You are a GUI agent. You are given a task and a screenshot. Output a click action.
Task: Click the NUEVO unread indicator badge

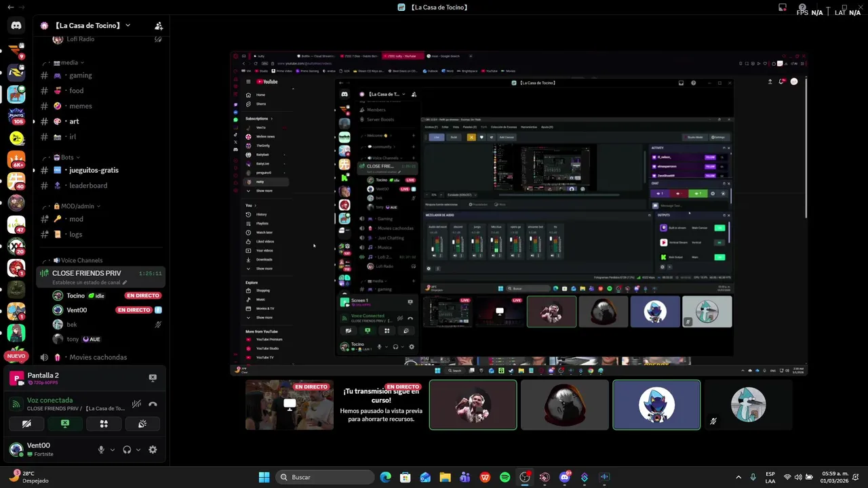(x=16, y=356)
